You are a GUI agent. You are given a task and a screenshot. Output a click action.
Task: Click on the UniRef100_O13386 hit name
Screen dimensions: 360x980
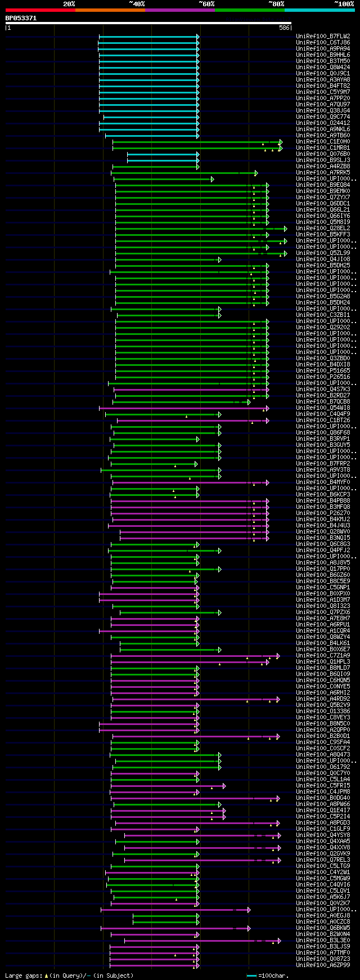[x=323, y=711]
